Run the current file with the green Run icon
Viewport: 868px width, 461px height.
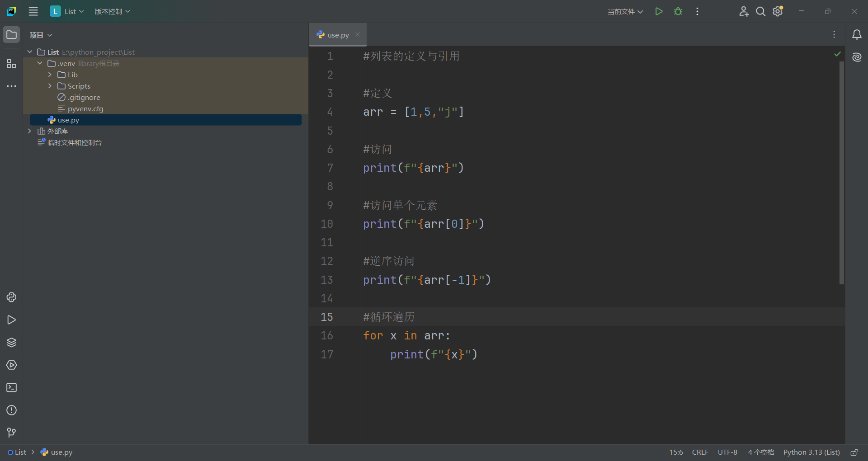(x=659, y=11)
